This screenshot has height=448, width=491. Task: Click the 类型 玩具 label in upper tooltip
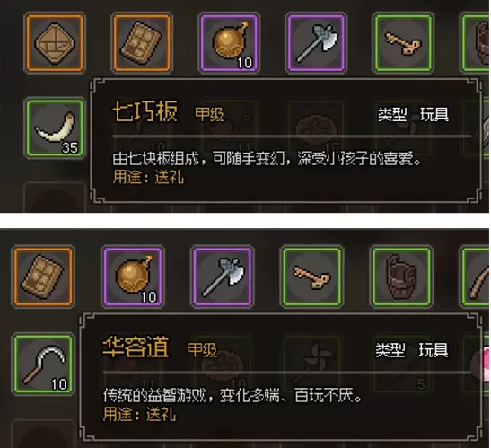click(x=413, y=114)
